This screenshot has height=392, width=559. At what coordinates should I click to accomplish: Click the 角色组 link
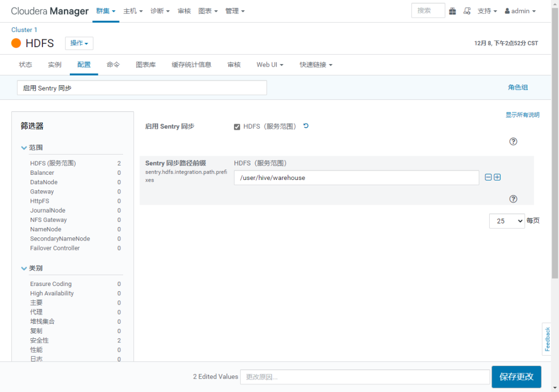coord(518,87)
